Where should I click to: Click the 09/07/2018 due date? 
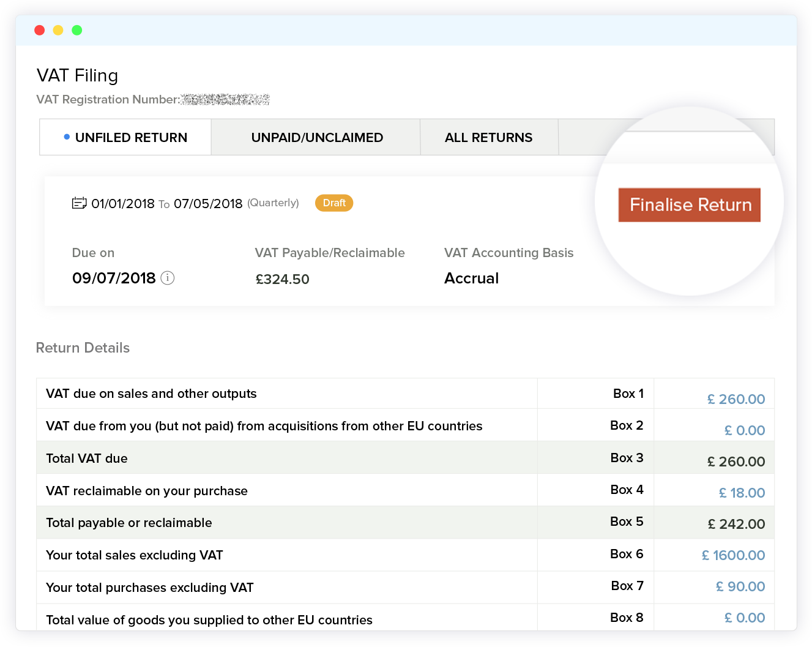pos(114,278)
